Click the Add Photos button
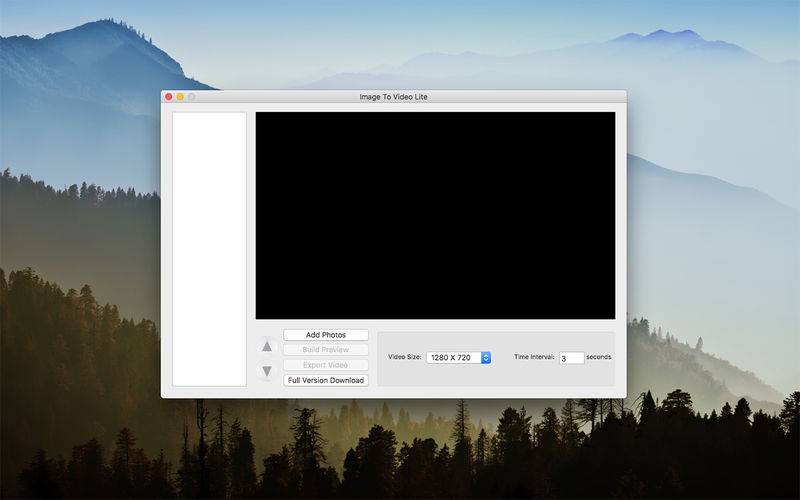 point(326,335)
